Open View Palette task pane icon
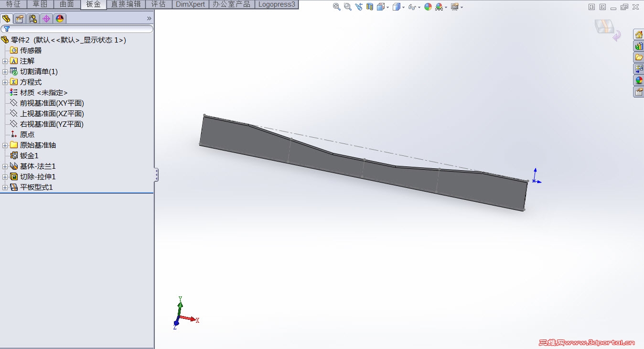 point(639,69)
